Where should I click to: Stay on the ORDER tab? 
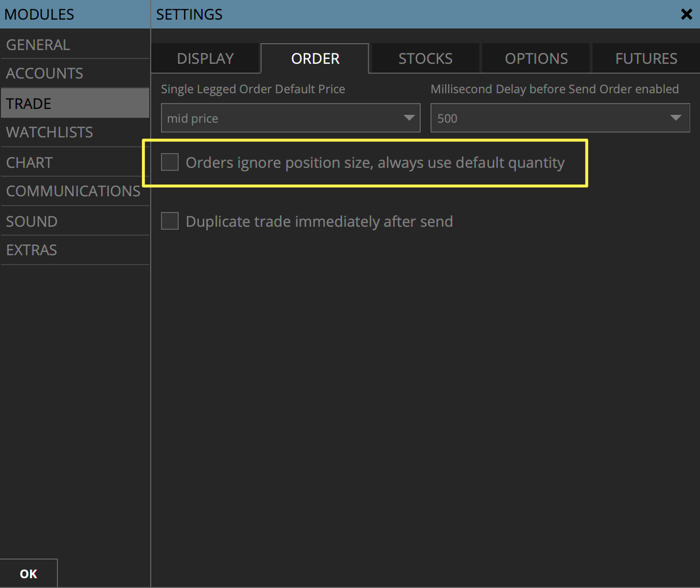pos(315,58)
